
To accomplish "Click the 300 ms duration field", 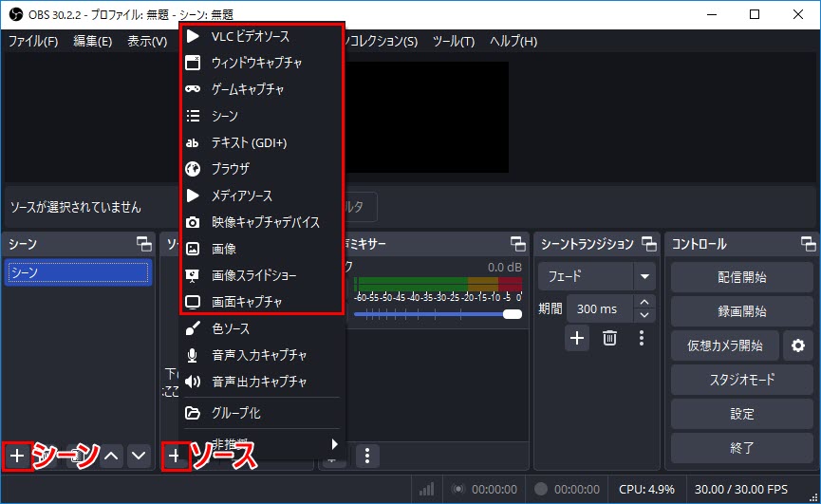I will [600, 309].
